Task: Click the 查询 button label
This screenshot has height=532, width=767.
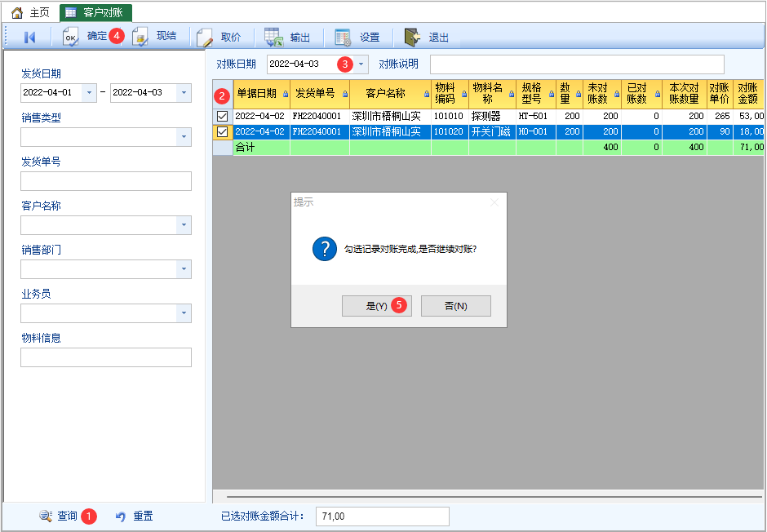Action: click(68, 516)
